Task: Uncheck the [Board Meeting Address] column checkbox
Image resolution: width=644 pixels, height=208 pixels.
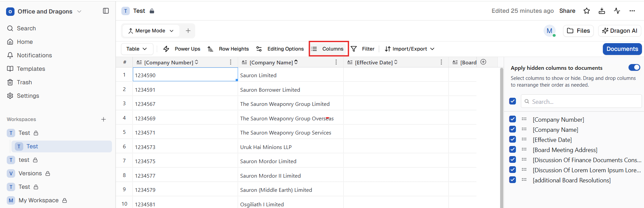Action: (x=513, y=149)
